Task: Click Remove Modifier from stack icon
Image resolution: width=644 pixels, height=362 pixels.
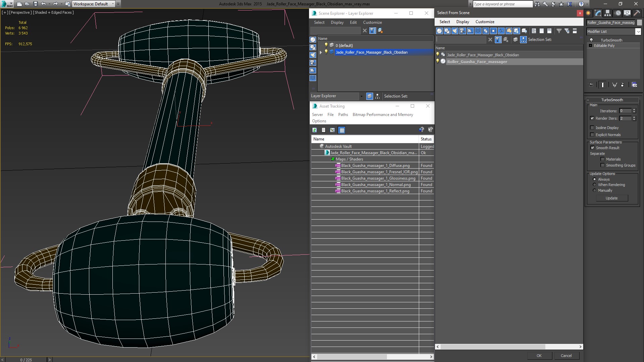Action: (623, 85)
